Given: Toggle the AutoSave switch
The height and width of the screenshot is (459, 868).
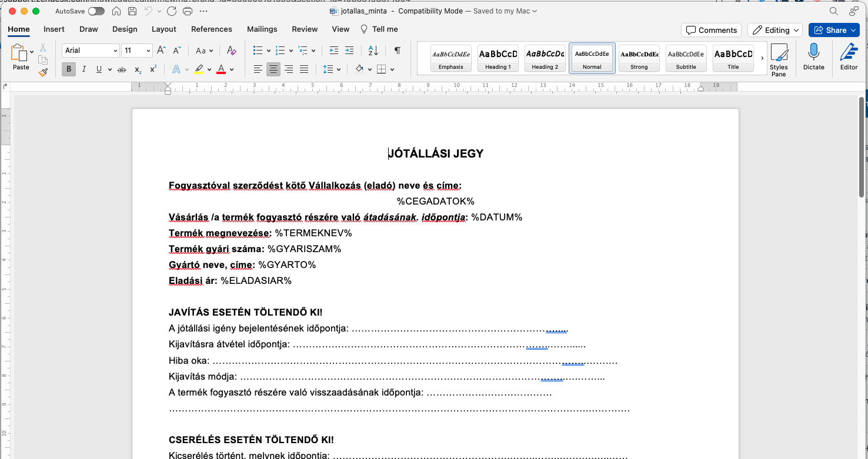Looking at the screenshot, I should [x=96, y=11].
